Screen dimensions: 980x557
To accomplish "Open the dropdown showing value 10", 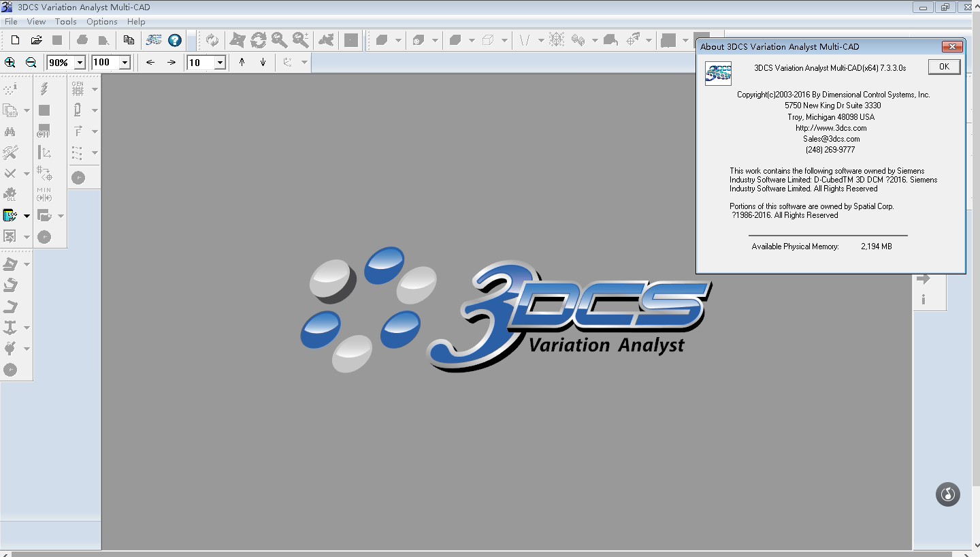I will pyautogui.click(x=220, y=63).
